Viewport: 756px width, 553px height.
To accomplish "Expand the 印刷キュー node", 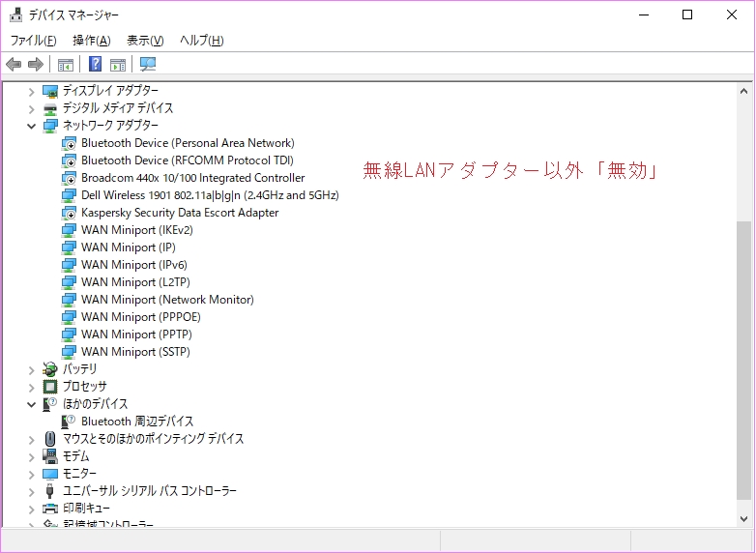I will pos(31,509).
